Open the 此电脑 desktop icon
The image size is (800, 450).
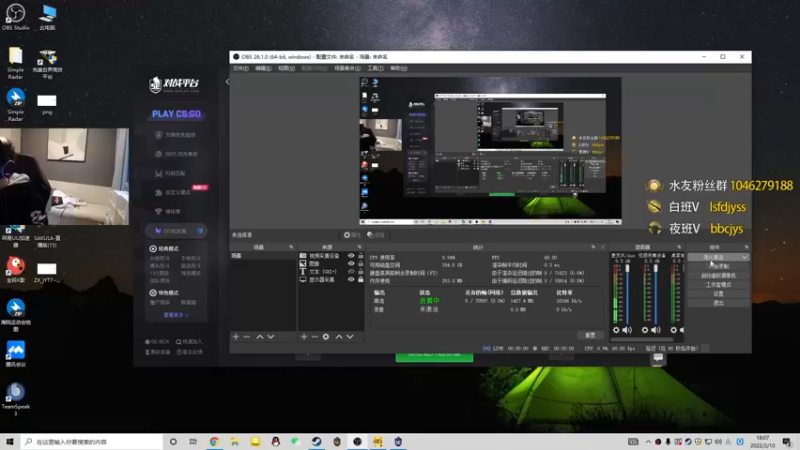(47, 17)
